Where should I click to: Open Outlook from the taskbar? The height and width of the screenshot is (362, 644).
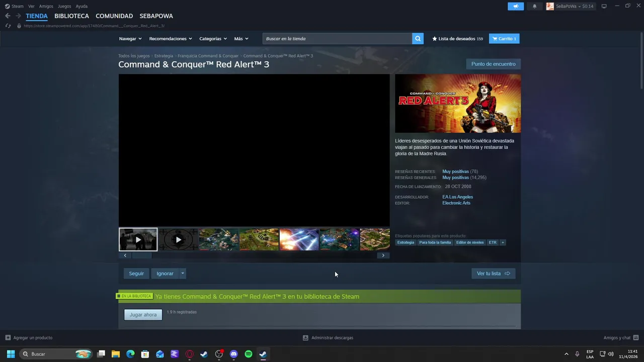click(x=160, y=354)
